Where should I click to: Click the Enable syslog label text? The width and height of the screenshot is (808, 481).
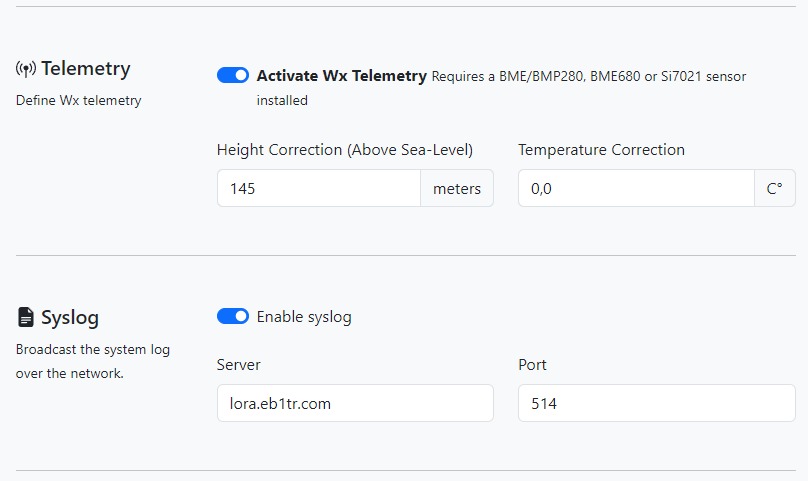[304, 317]
